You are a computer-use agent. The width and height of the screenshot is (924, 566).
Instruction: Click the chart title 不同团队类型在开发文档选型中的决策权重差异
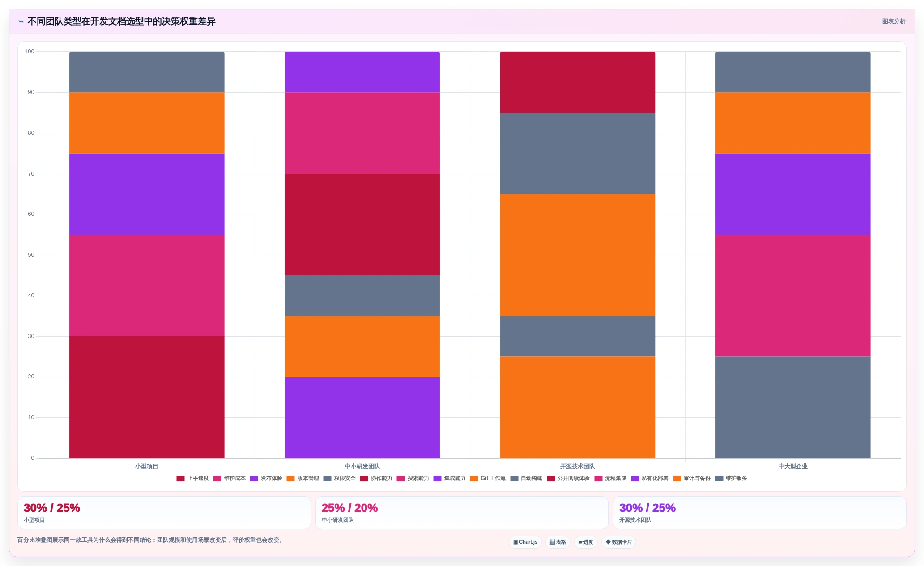click(x=121, y=21)
